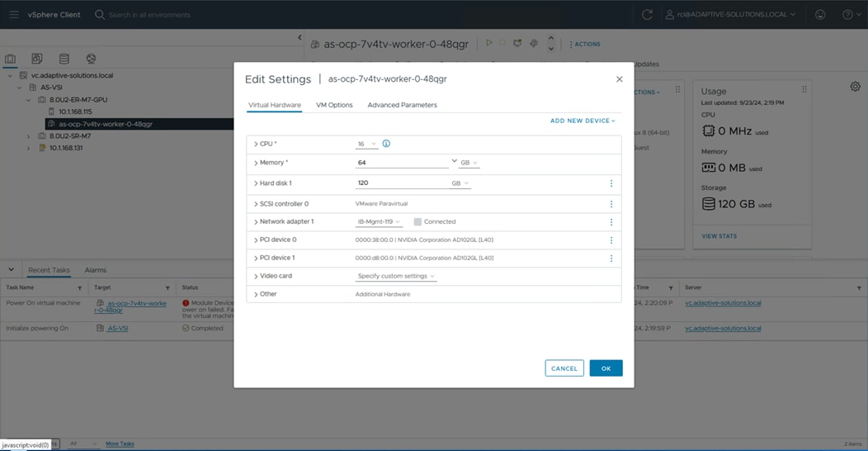Open the VMs and Templates inventory view
This screenshot has height=451, width=868.
[x=37, y=59]
